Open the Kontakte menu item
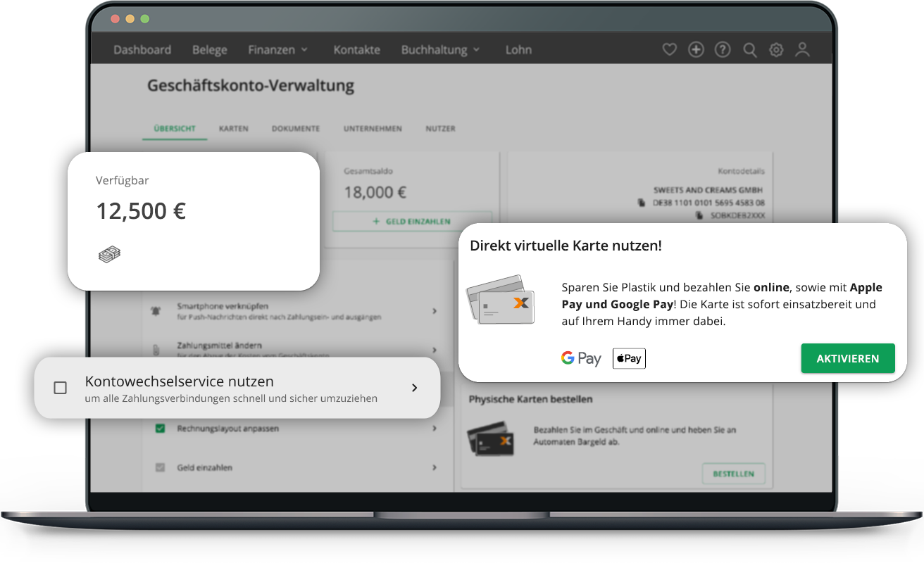The width and height of the screenshot is (924, 563). pyautogui.click(x=357, y=50)
